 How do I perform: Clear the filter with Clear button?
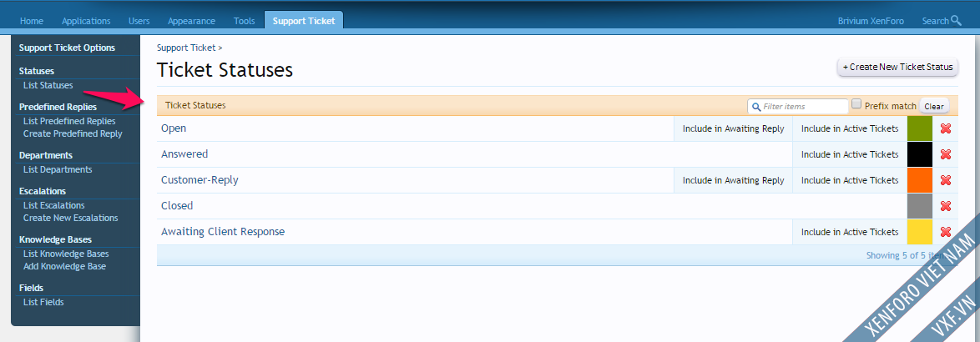coord(934,106)
